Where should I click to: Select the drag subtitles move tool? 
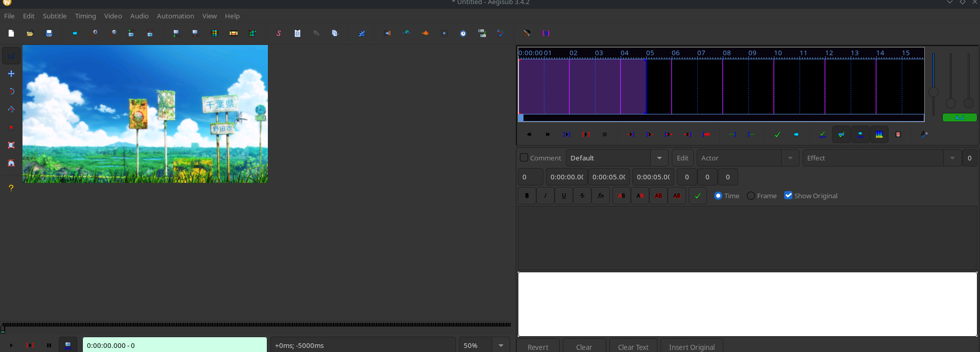(11, 74)
